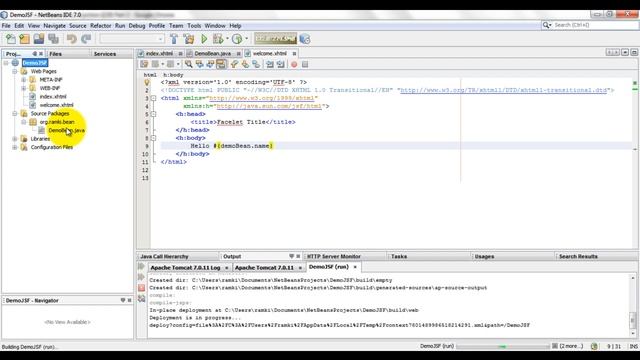
Task: Stop macro recording square icon
Action: pyautogui.click(x=305, y=64)
